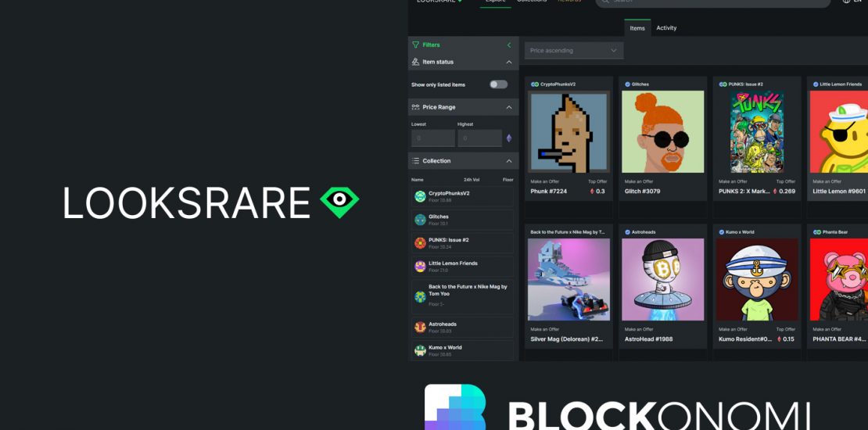The height and width of the screenshot is (430, 868).
Task: Click Make an Offer on AstroHead #1988
Action: click(x=639, y=329)
